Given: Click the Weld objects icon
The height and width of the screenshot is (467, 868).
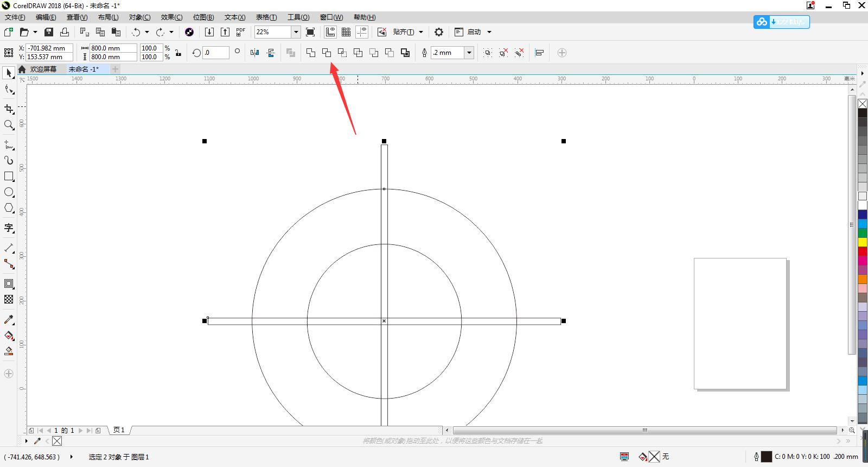Looking at the screenshot, I should click(311, 53).
